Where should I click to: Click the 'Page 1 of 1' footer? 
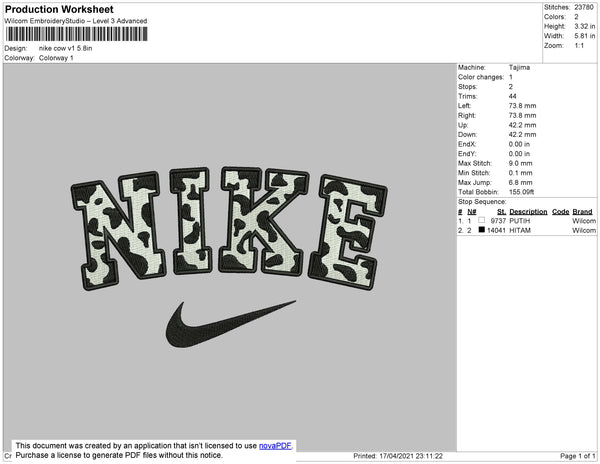(x=577, y=456)
